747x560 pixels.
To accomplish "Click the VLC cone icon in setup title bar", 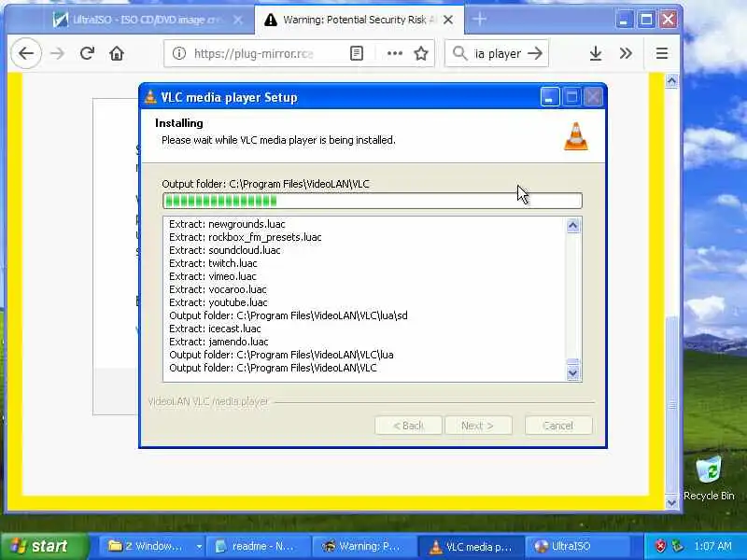I will [x=150, y=97].
